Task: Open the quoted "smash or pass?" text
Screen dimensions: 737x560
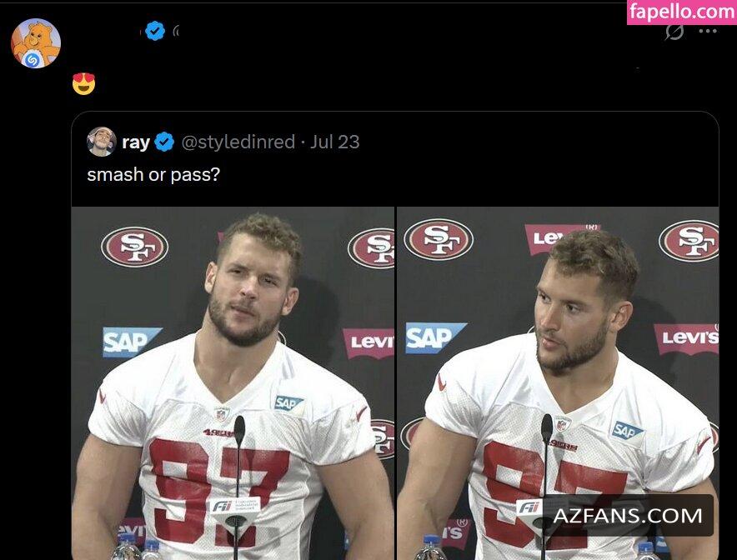Action: 153,174
